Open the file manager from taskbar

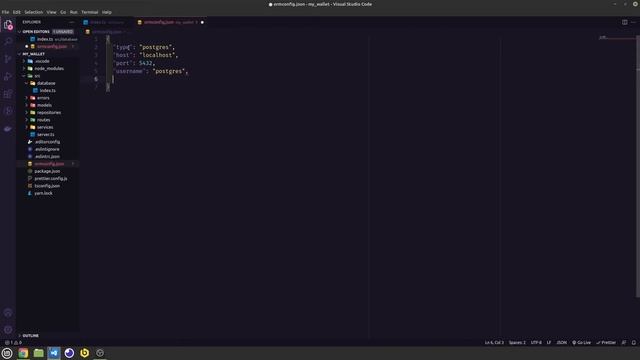(38, 353)
